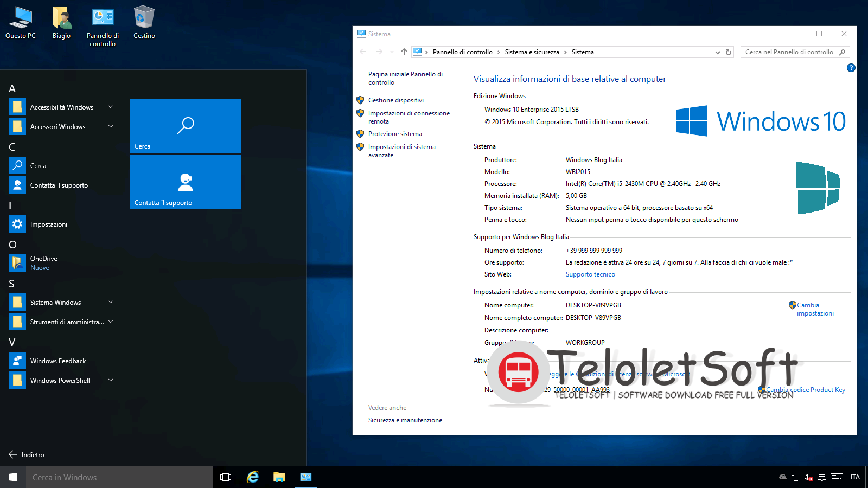Open Supporto tecnico website link
This screenshot has height=488, width=868.
[590, 274]
